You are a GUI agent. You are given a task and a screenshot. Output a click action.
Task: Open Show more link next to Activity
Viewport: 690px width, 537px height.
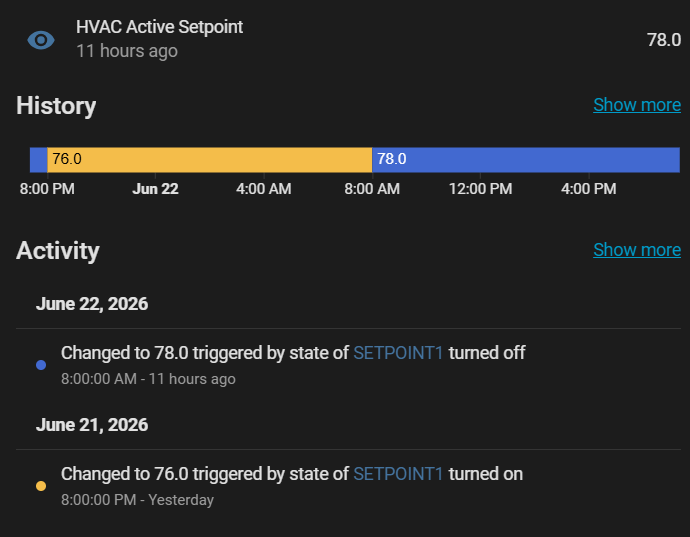[637, 250]
